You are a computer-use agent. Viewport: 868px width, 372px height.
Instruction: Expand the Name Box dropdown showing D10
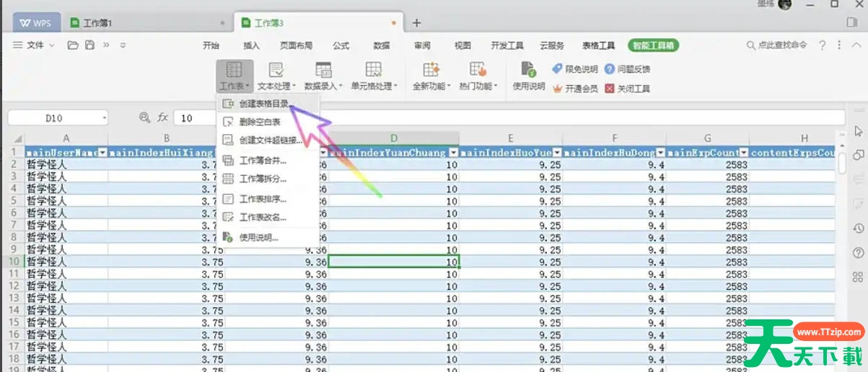pos(105,118)
